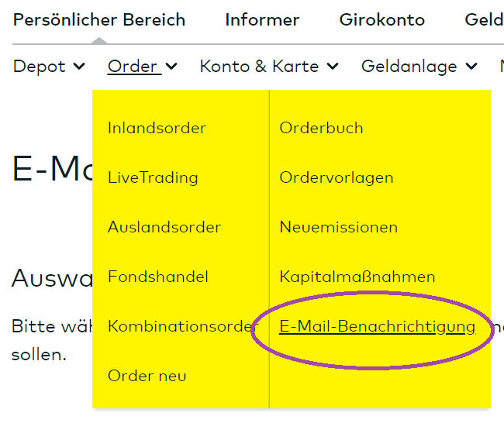504x423 pixels.
Task: Open Fondshandel from the menu
Action: coord(158,277)
